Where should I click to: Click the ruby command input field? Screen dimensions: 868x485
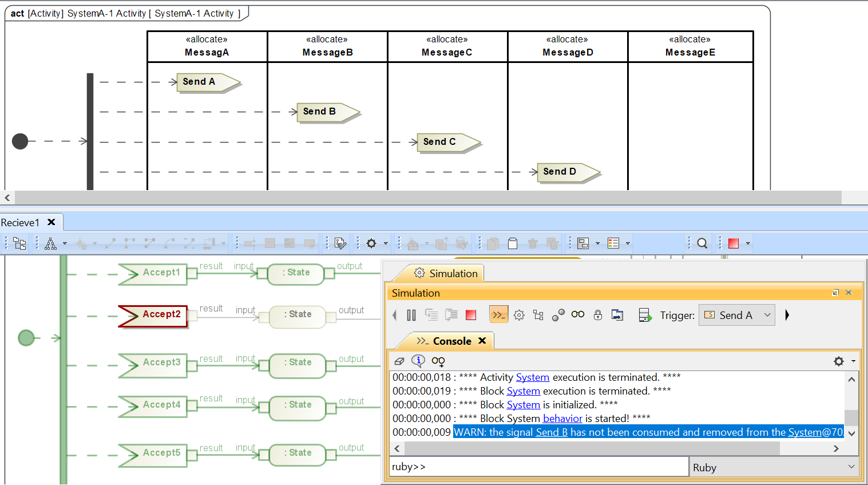click(x=538, y=467)
